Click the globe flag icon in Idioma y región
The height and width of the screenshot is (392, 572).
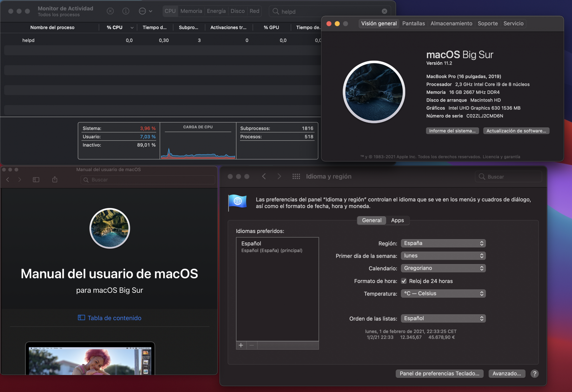click(x=237, y=203)
